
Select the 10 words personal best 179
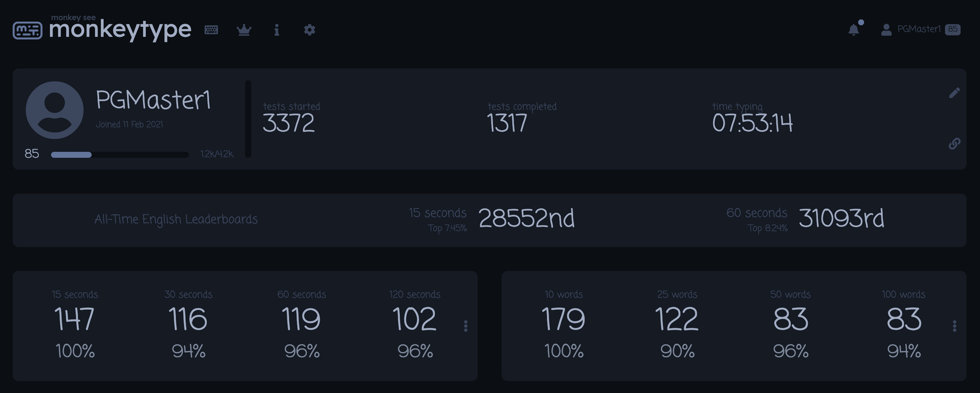pyautogui.click(x=563, y=319)
